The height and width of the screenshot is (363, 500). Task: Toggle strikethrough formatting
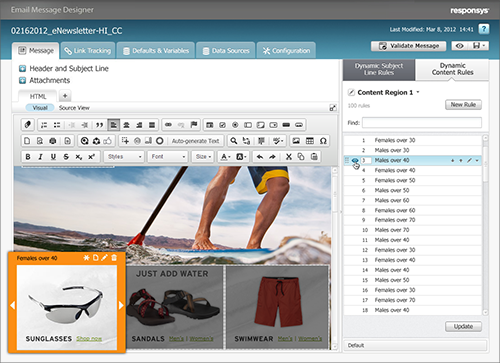[66, 157]
